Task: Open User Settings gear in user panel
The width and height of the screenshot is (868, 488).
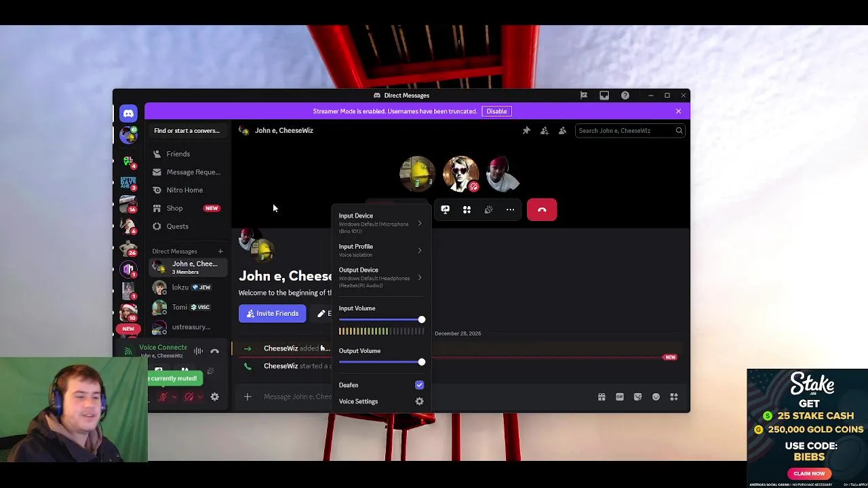Action: pyautogui.click(x=214, y=397)
